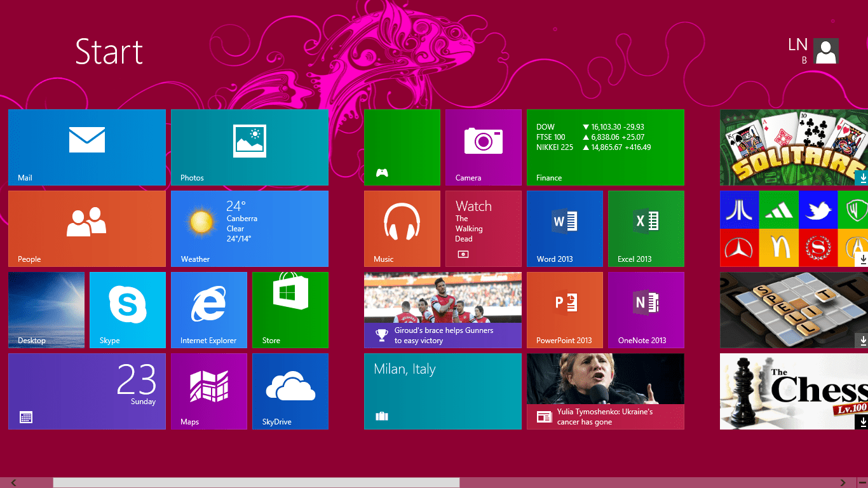Open the Calendar tile showing 23 Sunday
The image size is (868, 488).
click(x=87, y=391)
